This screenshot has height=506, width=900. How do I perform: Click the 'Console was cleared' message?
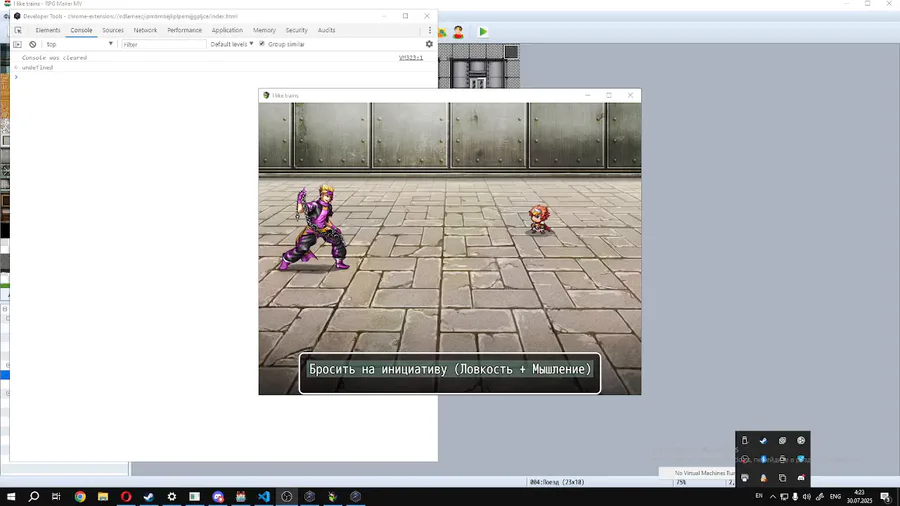55,57
